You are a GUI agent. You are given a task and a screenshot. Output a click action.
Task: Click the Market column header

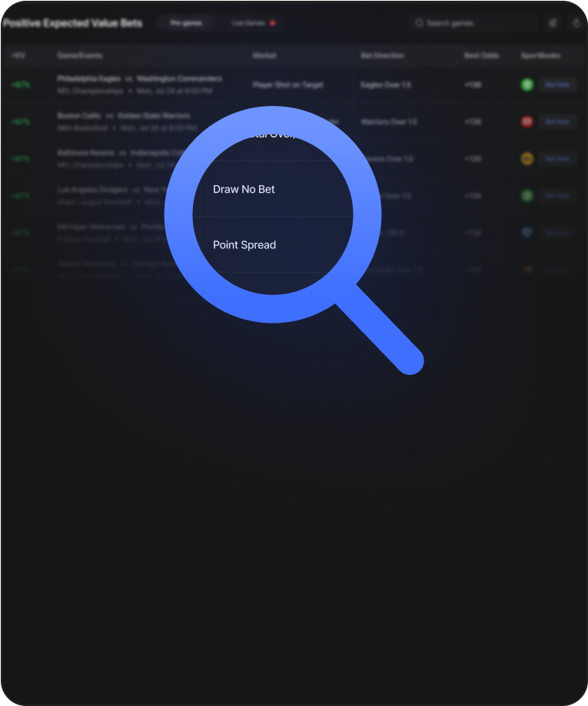coord(264,55)
